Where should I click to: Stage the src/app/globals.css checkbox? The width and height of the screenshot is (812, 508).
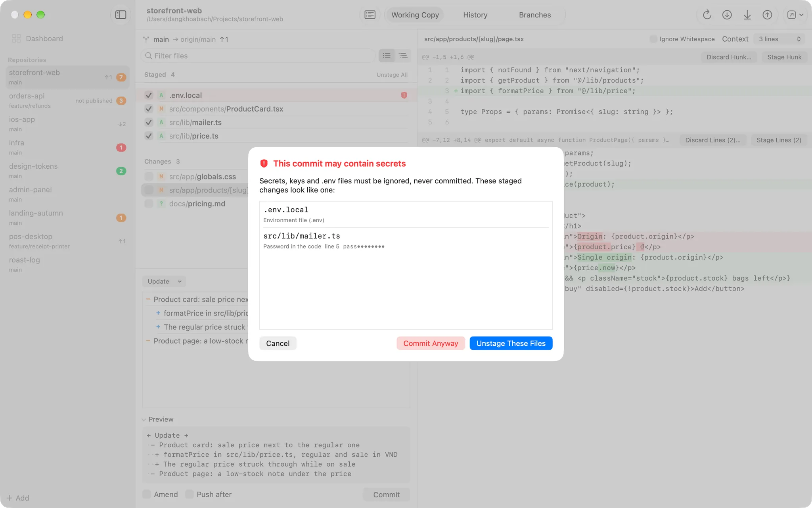pyautogui.click(x=149, y=176)
